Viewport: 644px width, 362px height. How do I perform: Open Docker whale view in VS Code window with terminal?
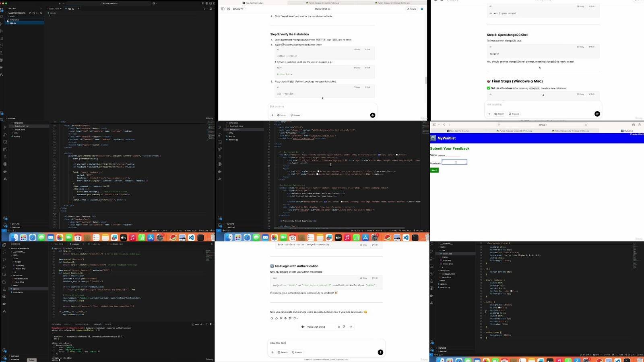4,304
